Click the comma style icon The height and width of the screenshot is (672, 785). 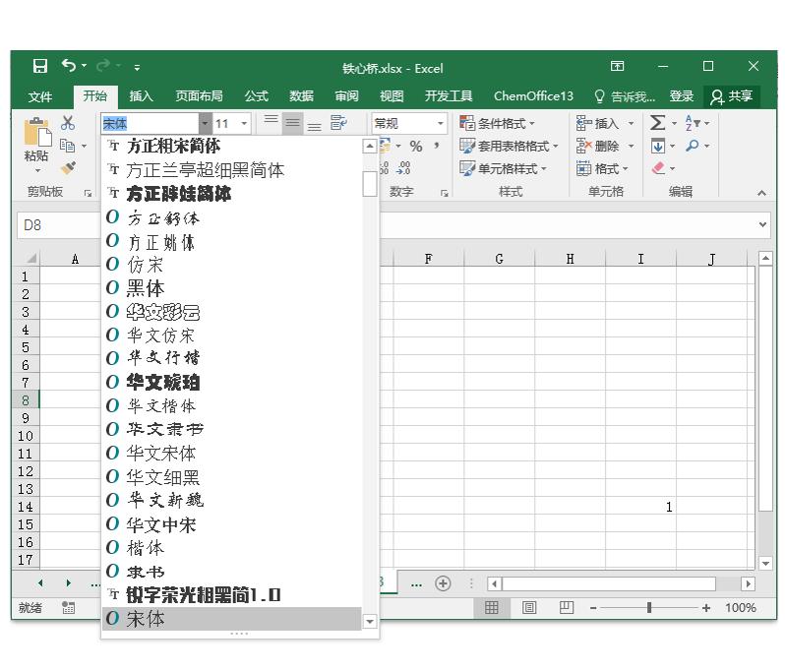coord(437,146)
